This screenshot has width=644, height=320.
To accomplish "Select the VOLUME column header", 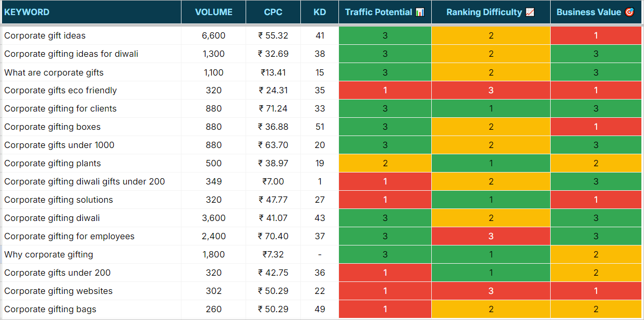I will (214, 12).
